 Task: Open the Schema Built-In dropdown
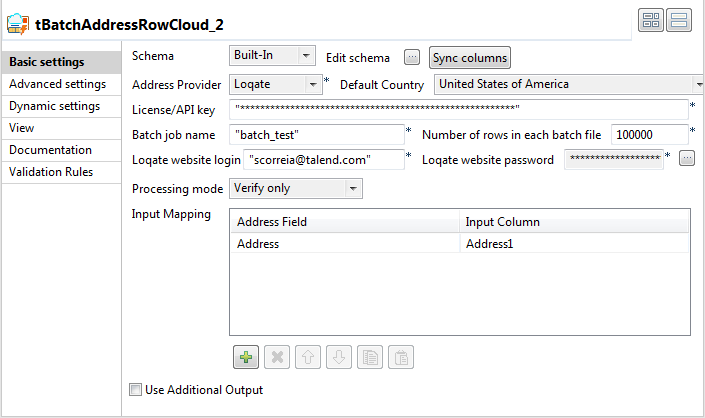tap(272, 57)
